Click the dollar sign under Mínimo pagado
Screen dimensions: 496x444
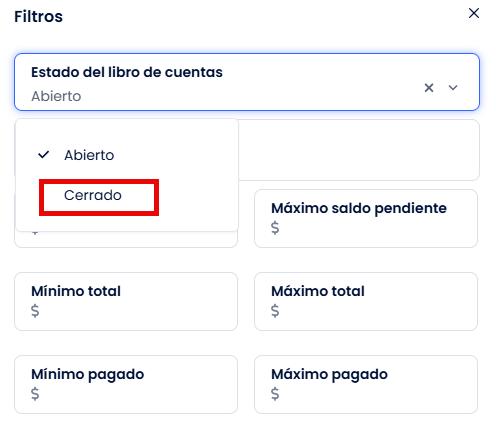click(35, 394)
